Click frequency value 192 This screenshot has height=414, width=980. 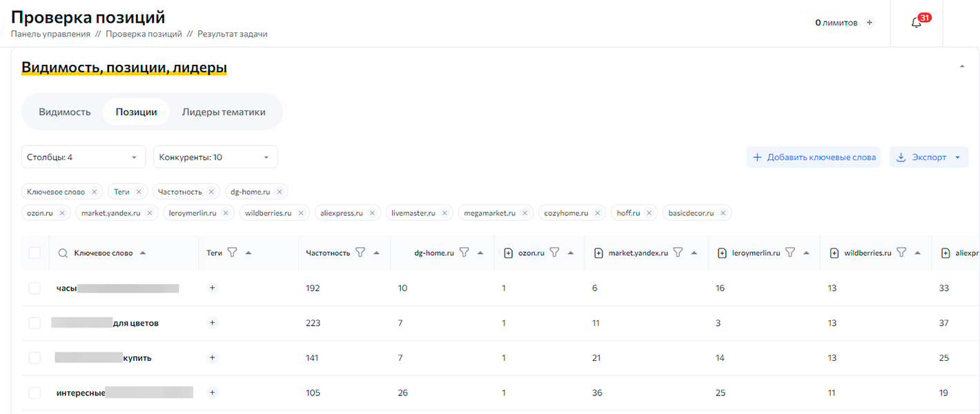pos(313,288)
